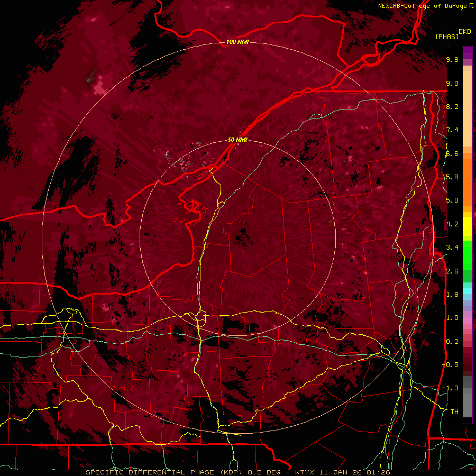Click the 100 NMI range ring label
The image size is (476, 476).
pos(237,42)
